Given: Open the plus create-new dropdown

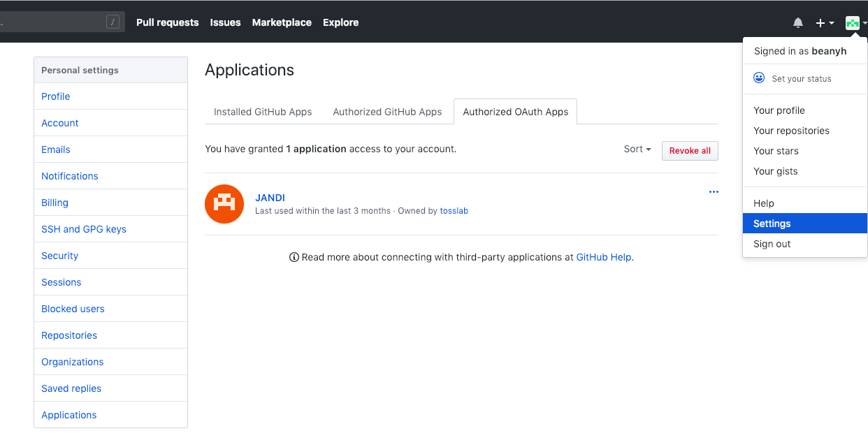Looking at the screenshot, I should coord(825,23).
